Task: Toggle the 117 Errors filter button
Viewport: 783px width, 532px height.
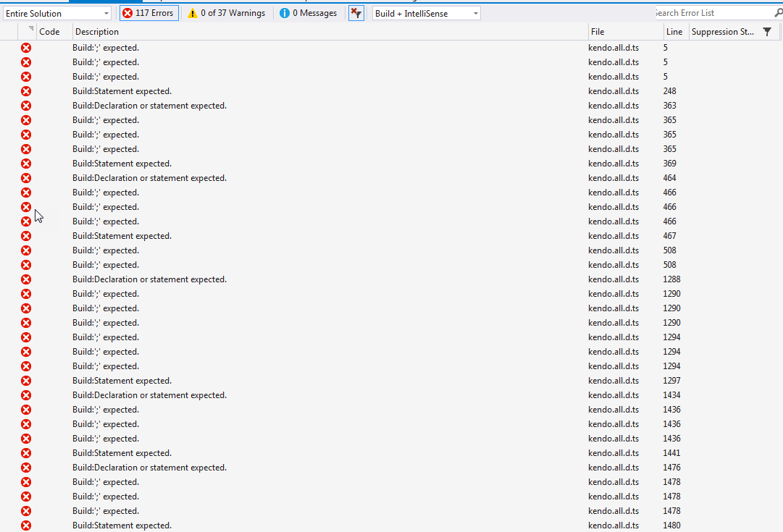Action: (x=148, y=13)
